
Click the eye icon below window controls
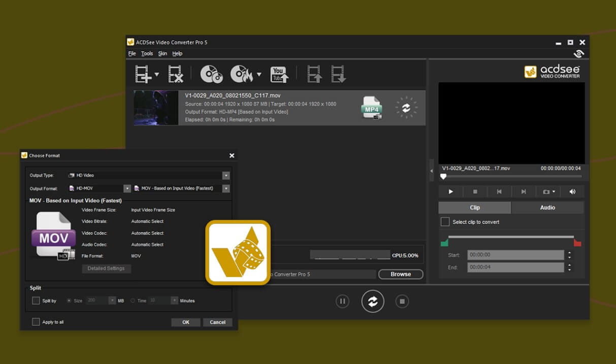tap(578, 54)
